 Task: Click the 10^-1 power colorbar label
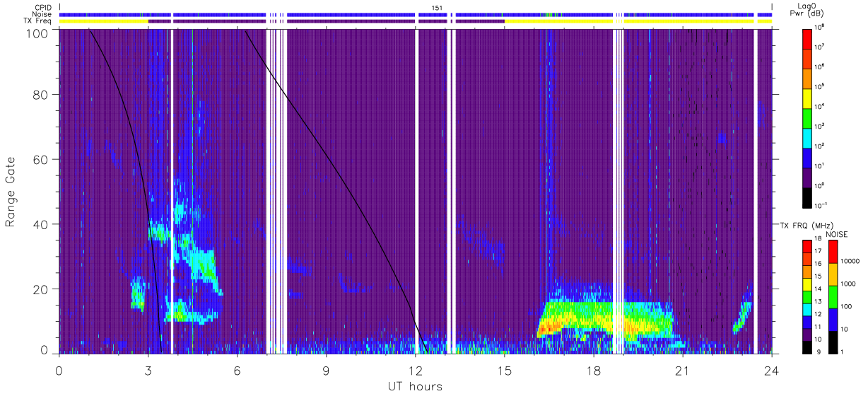(x=821, y=205)
